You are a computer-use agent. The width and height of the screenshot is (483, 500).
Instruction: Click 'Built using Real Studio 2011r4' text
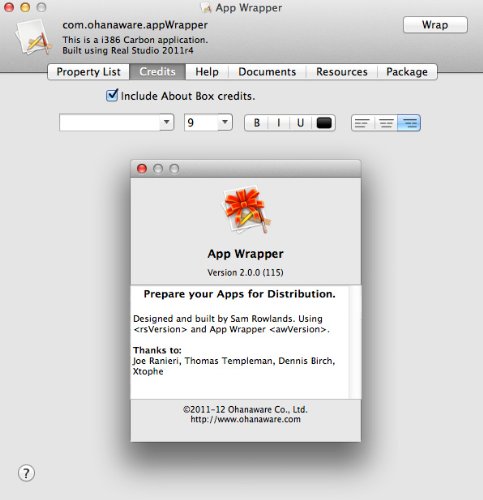click(128, 51)
